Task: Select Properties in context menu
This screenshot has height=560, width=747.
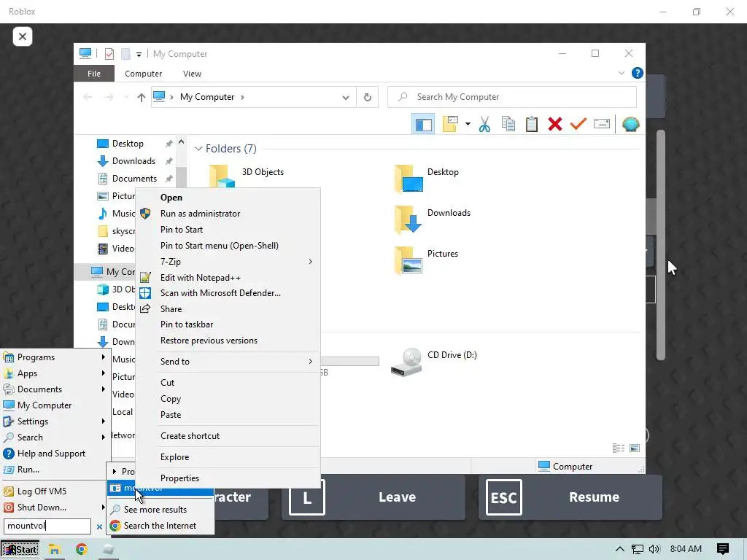Action: coord(228,478)
